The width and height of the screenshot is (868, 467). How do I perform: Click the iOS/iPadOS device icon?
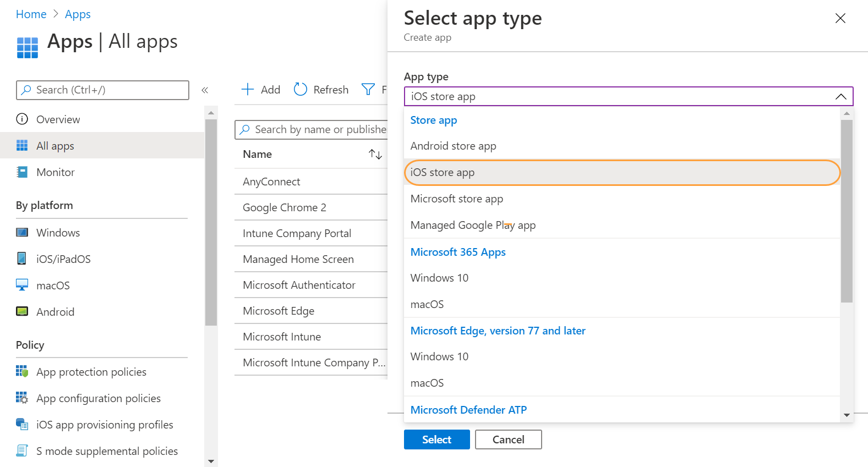click(21, 258)
